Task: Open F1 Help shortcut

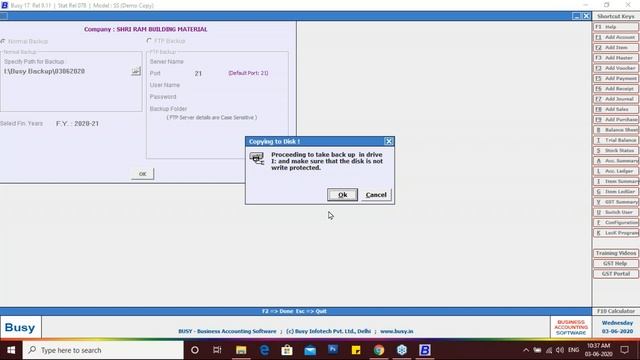Action: tap(616, 27)
